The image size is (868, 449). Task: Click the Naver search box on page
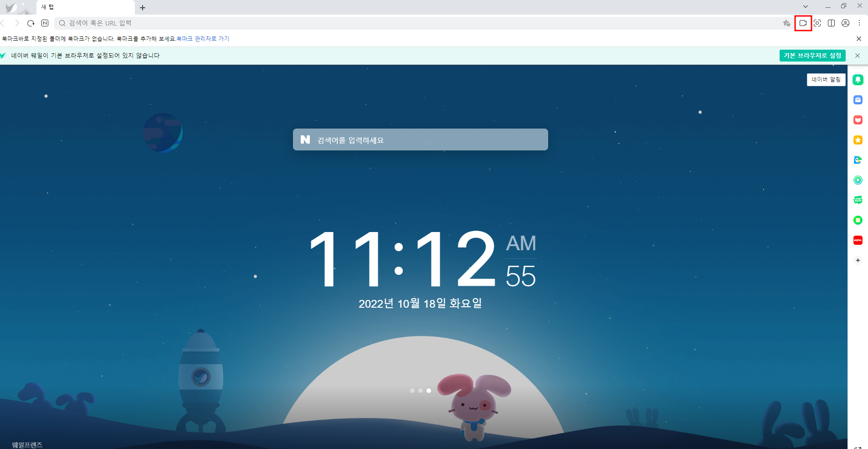point(421,139)
